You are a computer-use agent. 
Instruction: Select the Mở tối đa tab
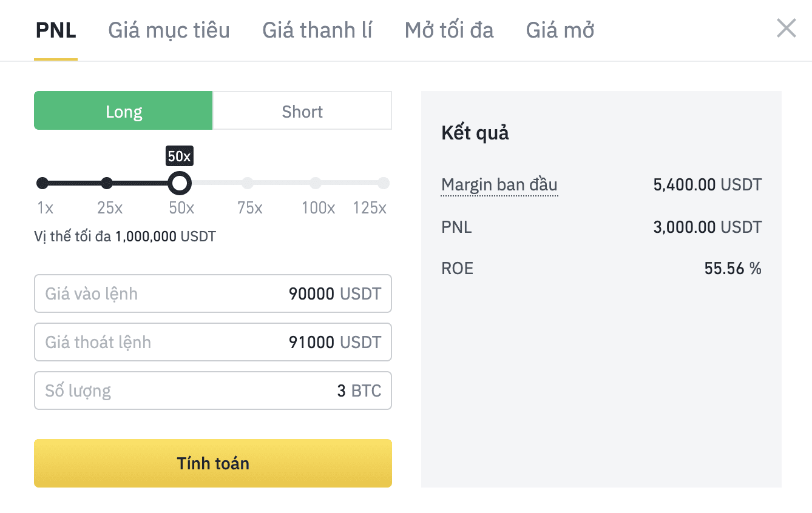coord(449,30)
